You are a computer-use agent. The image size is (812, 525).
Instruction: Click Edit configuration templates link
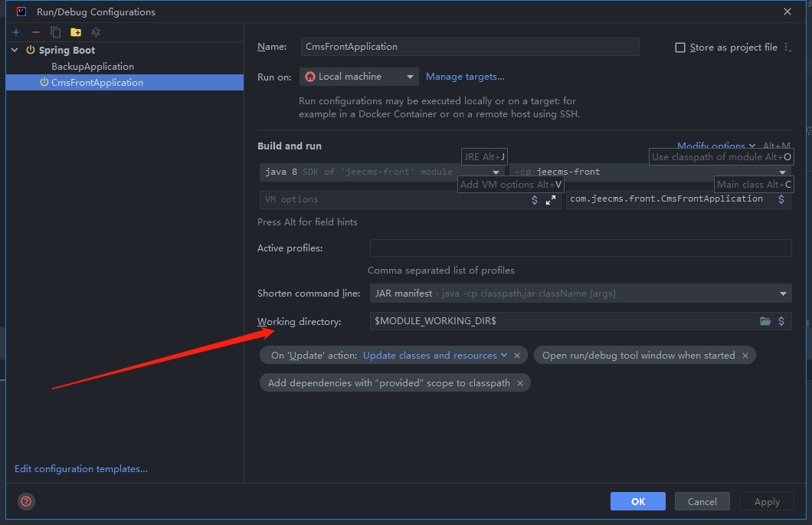[81, 469]
